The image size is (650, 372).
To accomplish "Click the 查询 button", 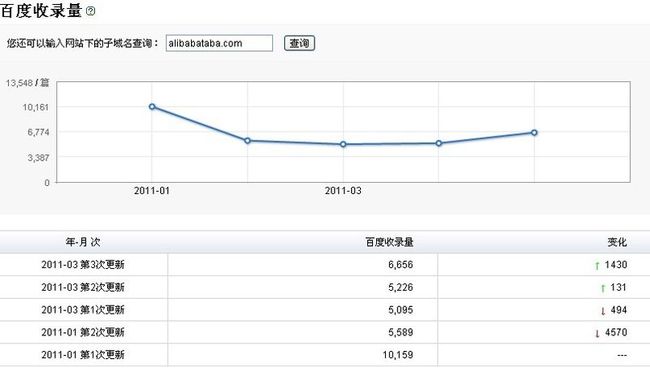I will click(299, 43).
